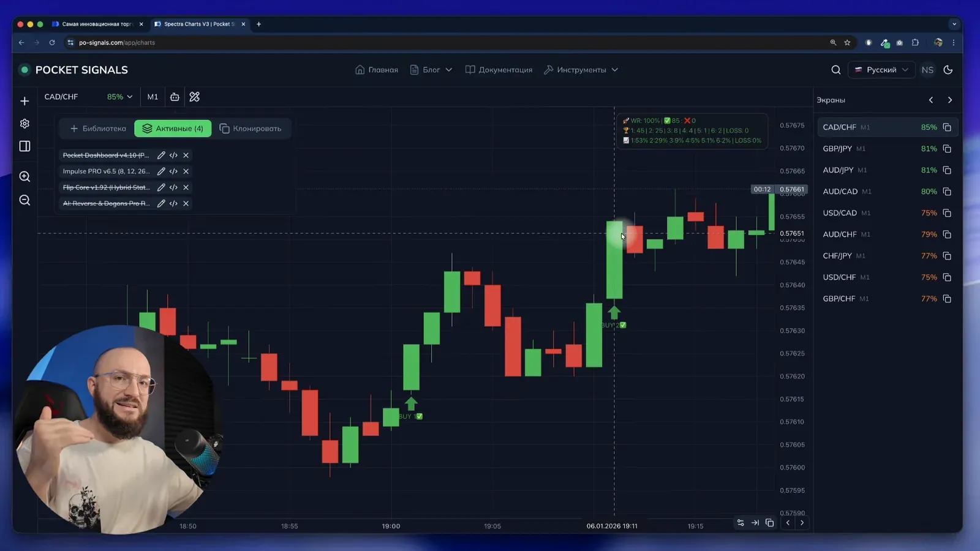Toggle the split panel layout icon
The height and width of the screenshot is (551, 980).
tap(24, 146)
